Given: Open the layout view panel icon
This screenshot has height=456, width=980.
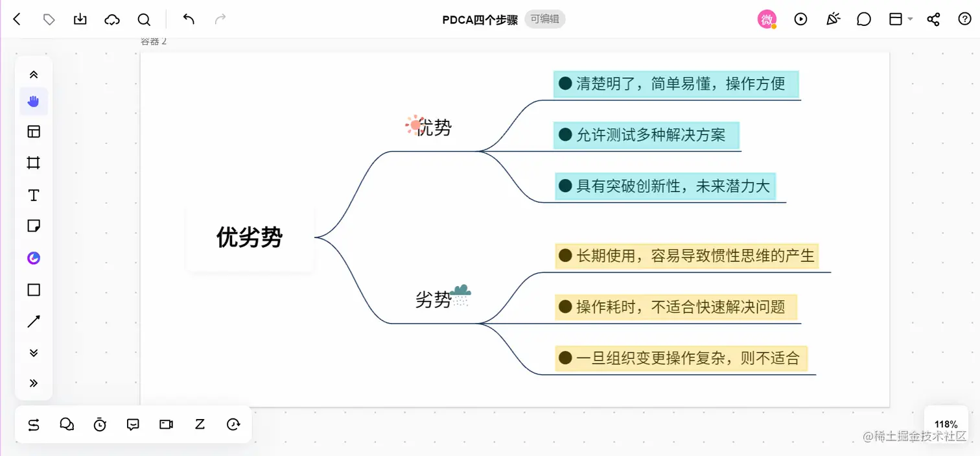Looking at the screenshot, I should tap(896, 19).
